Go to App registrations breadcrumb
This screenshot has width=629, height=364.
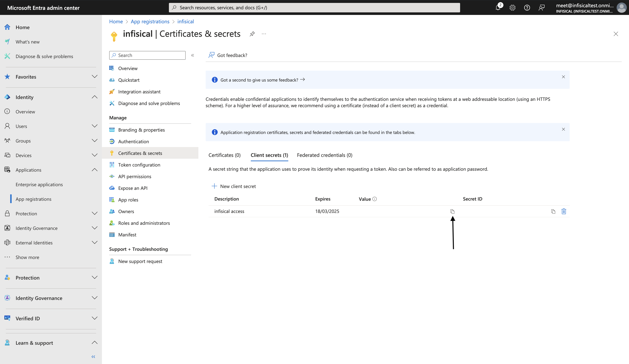(x=150, y=21)
